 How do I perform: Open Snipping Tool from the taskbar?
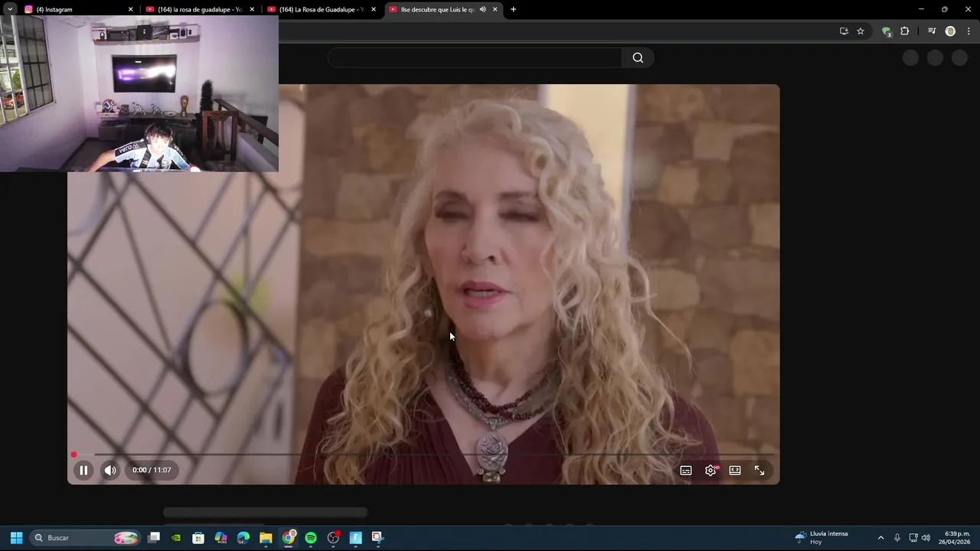377,538
